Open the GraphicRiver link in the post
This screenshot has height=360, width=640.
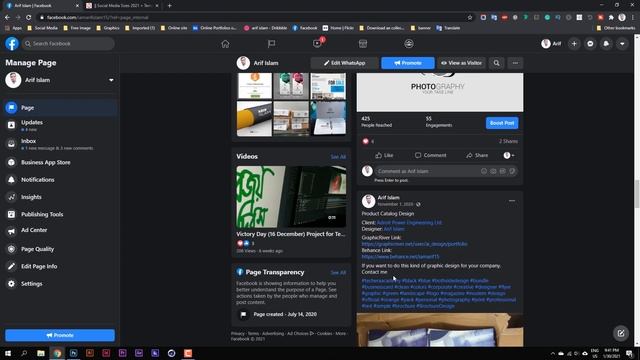[414, 244]
